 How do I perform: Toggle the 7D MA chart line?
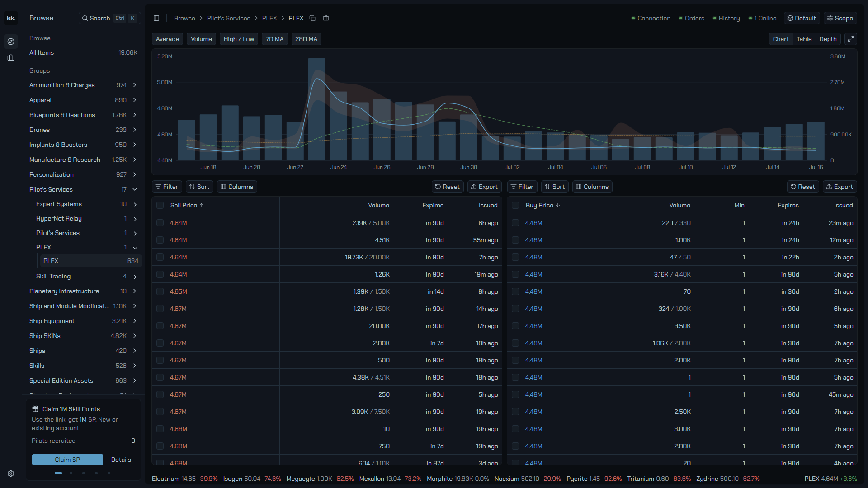(274, 39)
